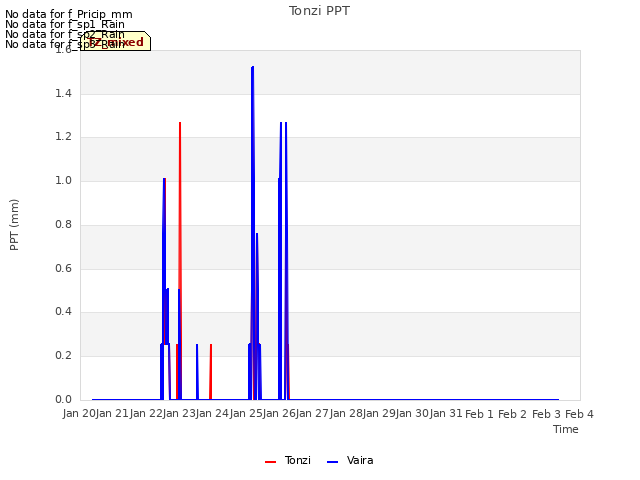Image resolution: width=640 pixels, height=480 pixels.
Task: Click the 'No data for f_Pricip_mm' message
Action: point(69,14)
